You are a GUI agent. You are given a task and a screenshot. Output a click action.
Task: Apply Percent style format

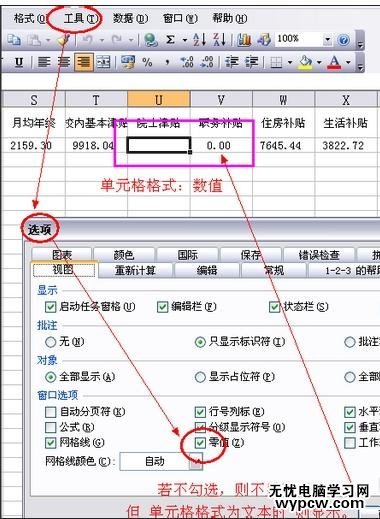pyautogui.click(x=147, y=62)
